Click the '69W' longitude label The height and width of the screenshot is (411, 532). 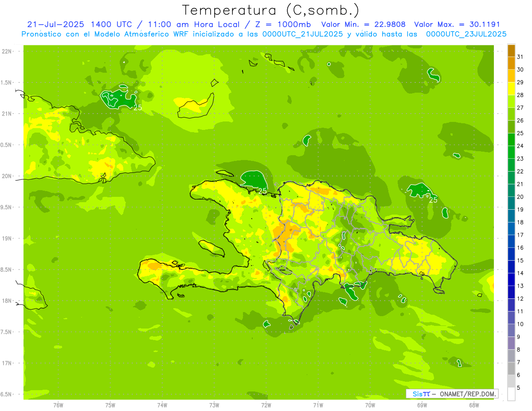[x=422, y=405]
